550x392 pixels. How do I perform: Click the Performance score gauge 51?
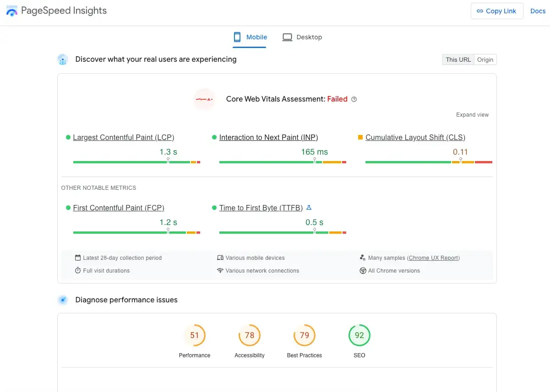click(x=195, y=335)
